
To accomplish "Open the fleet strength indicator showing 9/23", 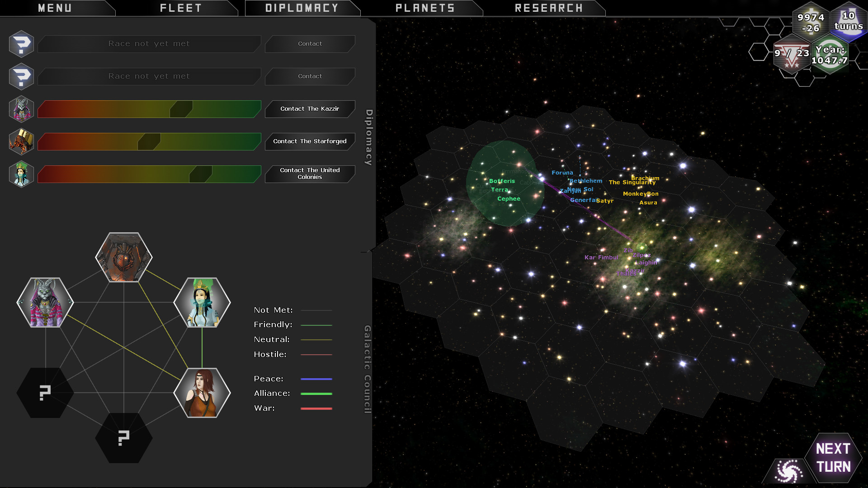I will (x=792, y=54).
